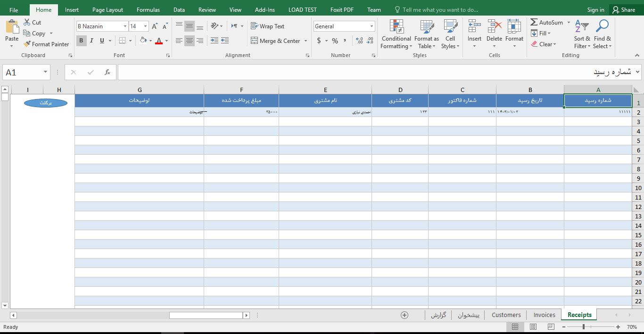644x334 pixels.
Task: Switch to the Page Layout tab
Action: point(107,9)
